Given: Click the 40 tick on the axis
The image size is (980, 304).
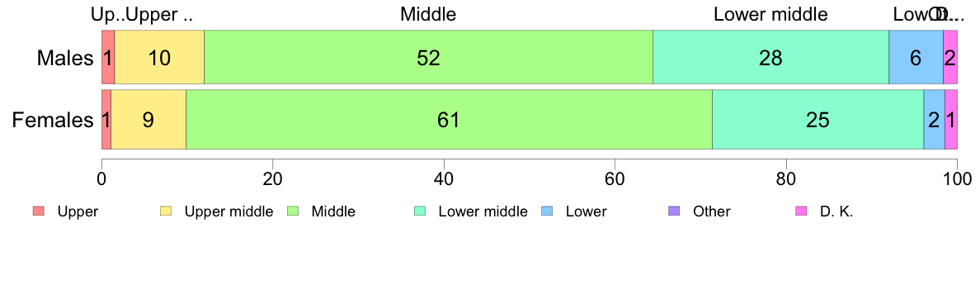Looking at the screenshot, I should coord(444,177).
